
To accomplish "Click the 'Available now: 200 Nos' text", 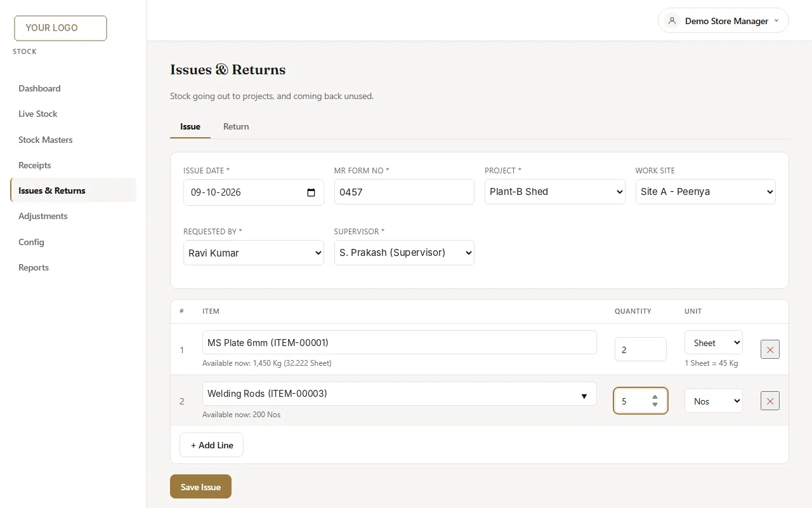I will 242,415.
